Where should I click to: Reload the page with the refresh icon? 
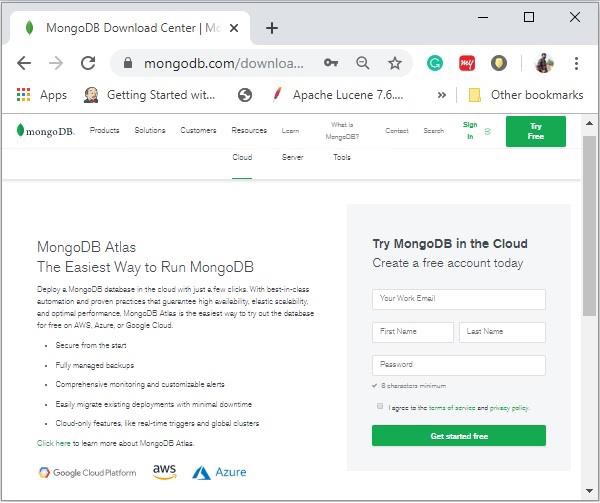click(x=88, y=63)
